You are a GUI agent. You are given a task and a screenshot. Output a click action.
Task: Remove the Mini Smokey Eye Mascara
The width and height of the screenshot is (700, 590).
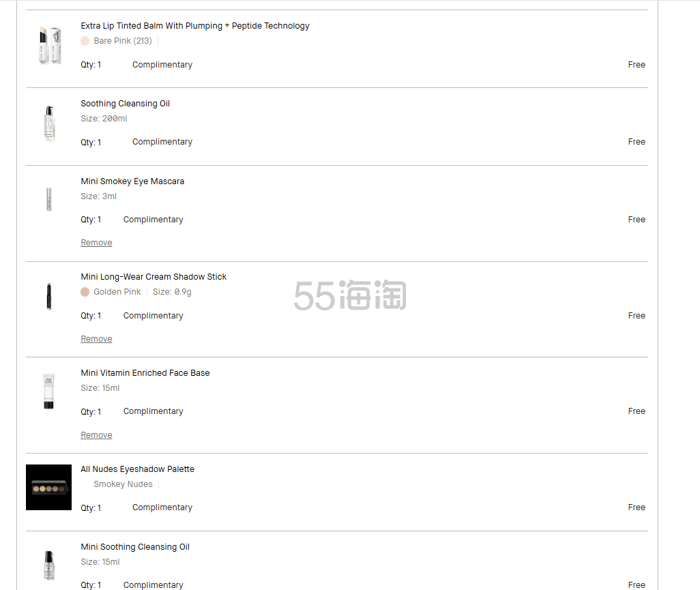[x=96, y=243]
